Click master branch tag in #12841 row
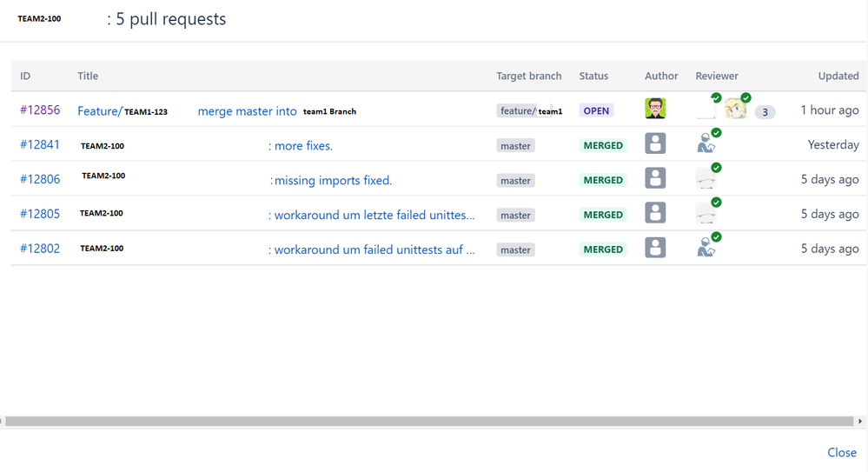 pos(515,146)
